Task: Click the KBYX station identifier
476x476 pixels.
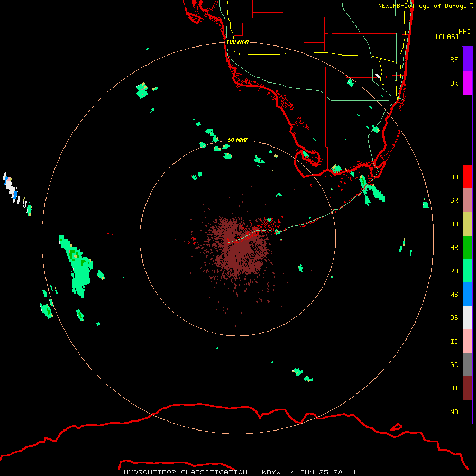Action: click(271, 472)
